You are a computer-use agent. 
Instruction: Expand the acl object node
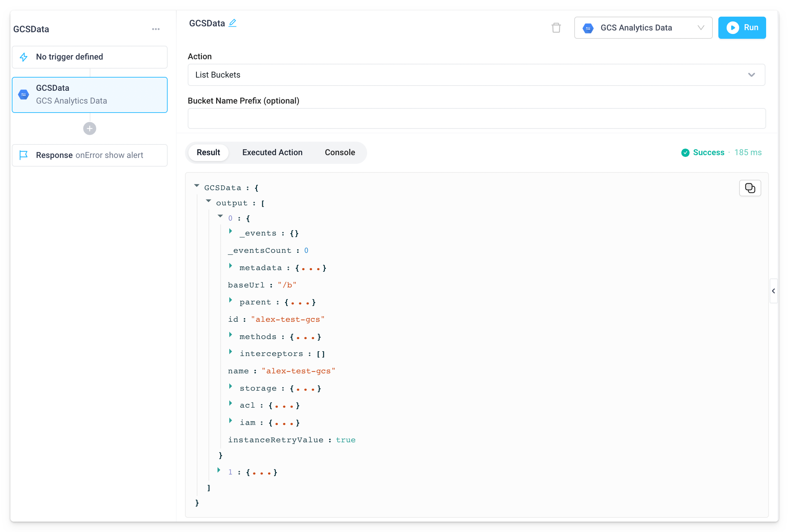tap(231, 403)
